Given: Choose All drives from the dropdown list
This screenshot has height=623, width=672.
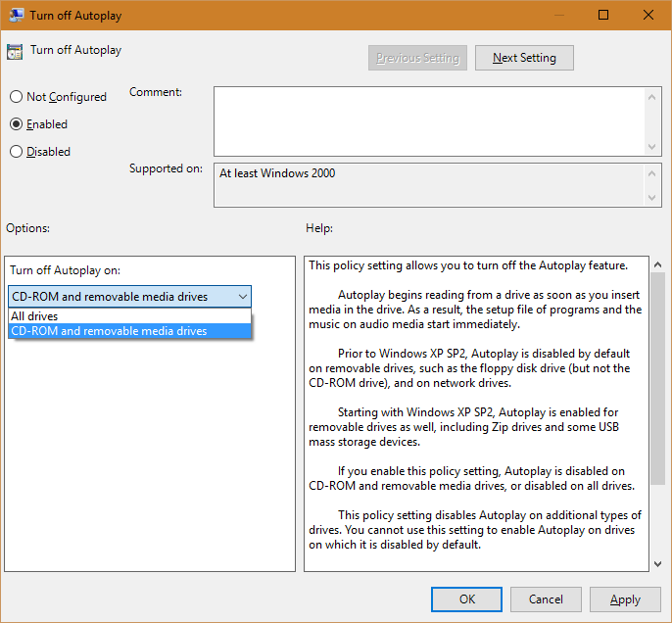Looking at the screenshot, I should click(129, 316).
